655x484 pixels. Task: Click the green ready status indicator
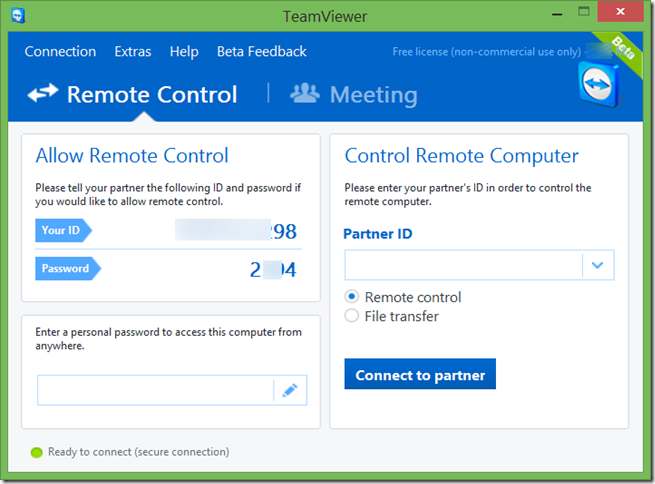click(x=37, y=452)
